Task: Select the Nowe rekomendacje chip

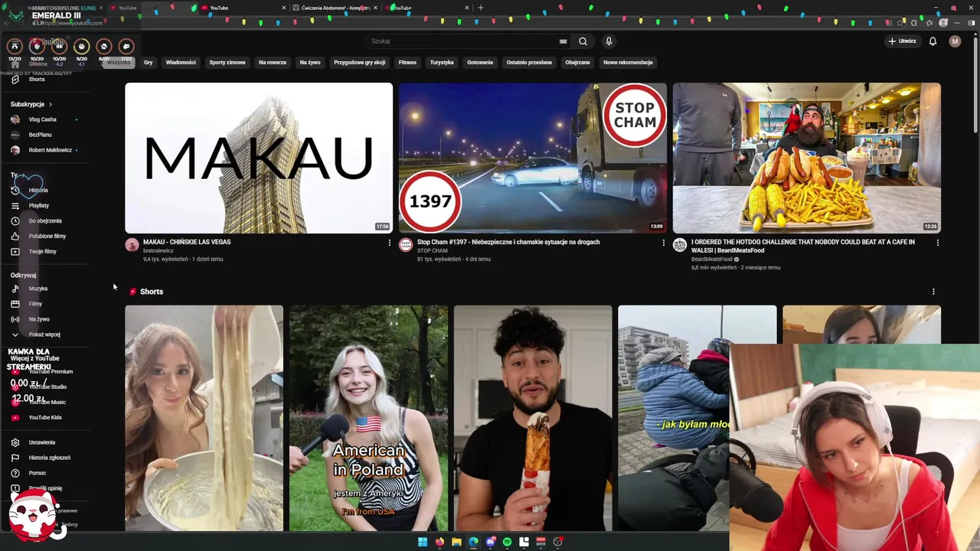Action: [628, 63]
